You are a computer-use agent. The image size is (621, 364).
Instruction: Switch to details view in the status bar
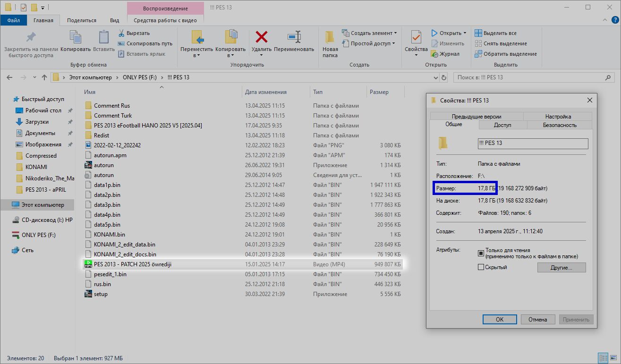603,358
